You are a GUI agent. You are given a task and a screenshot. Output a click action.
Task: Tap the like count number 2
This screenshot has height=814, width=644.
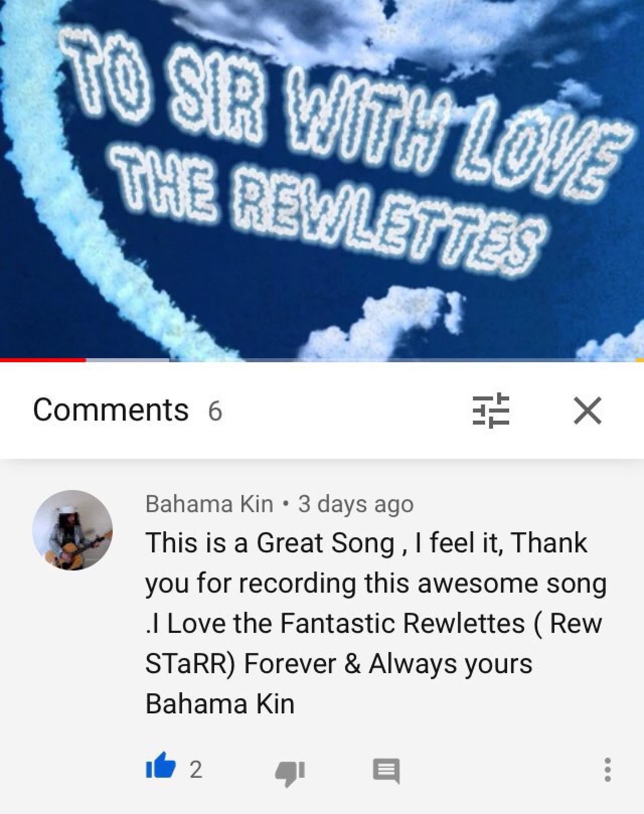(196, 769)
